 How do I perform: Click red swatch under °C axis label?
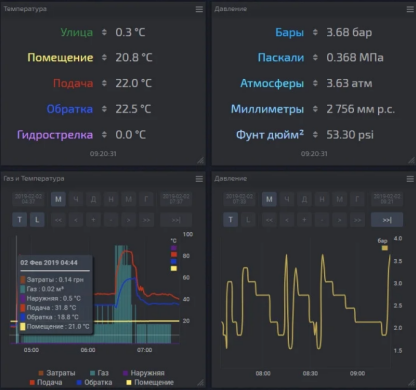point(174,255)
